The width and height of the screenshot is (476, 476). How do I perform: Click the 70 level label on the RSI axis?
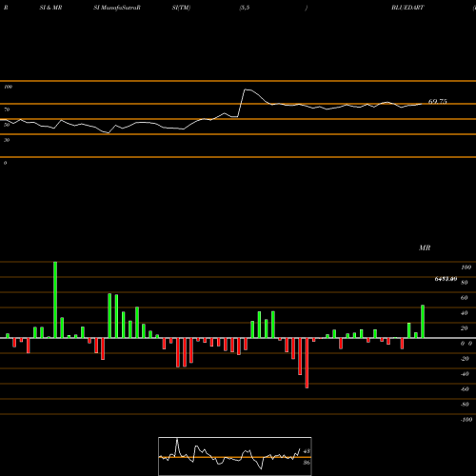pos(7,109)
